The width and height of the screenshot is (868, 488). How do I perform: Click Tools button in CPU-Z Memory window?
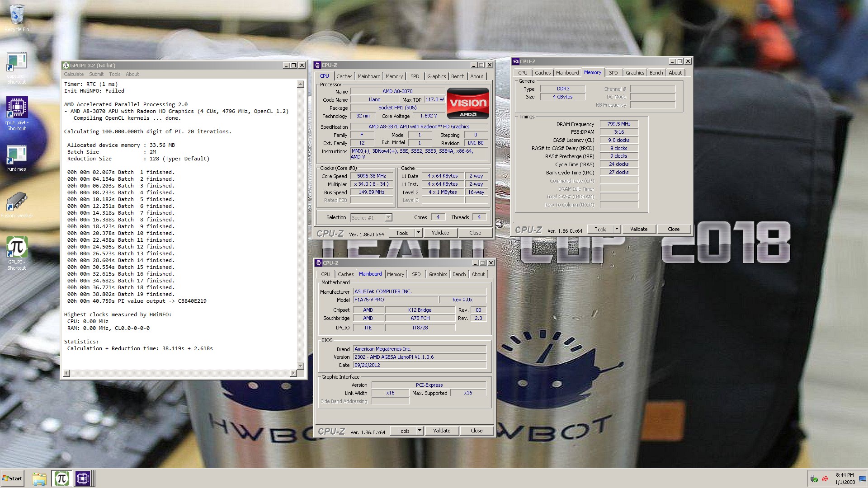pos(600,229)
